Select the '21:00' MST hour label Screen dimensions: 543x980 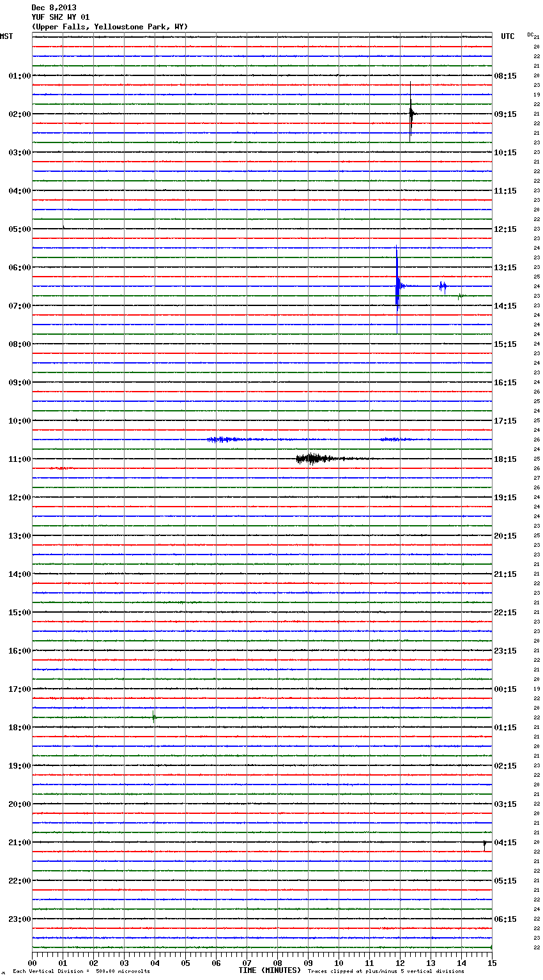click(19, 842)
